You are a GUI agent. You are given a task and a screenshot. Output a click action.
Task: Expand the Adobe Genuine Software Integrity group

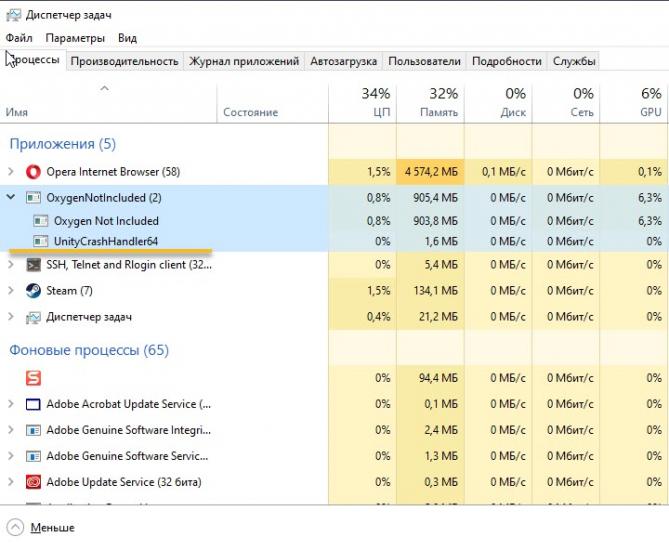tap(11, 430)
